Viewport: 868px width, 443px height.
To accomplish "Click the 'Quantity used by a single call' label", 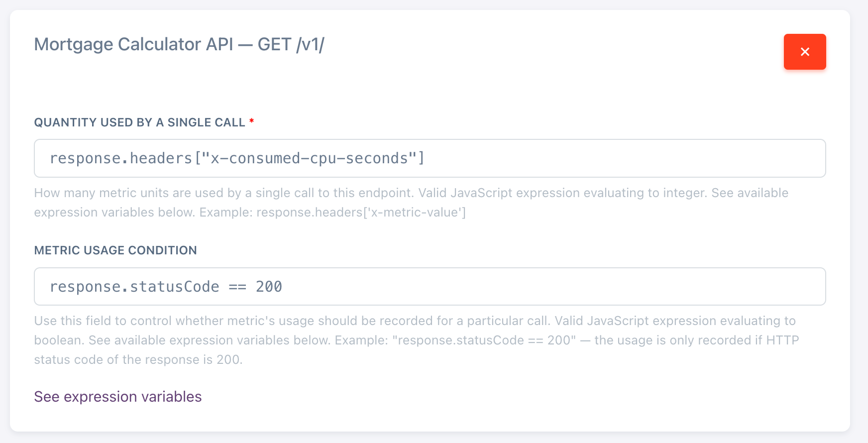I will (x=139, y=122).
